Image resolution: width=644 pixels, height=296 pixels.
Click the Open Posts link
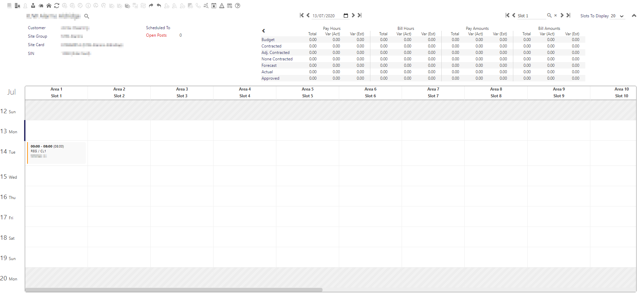pyautogui.click(x=156, y=35)
